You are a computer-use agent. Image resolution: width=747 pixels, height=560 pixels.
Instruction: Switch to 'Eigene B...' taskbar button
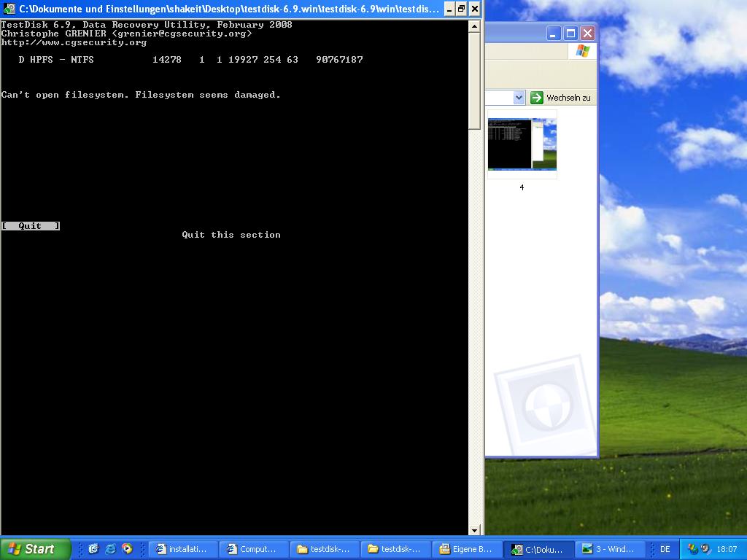point(468,549)
